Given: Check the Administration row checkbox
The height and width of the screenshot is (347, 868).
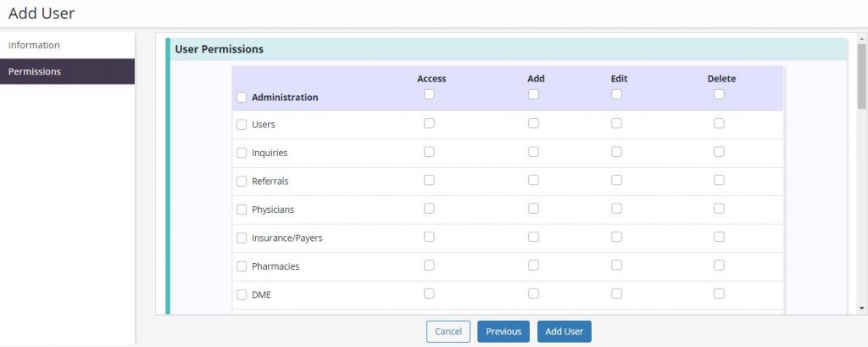Looking at the screenshot, I should pos(242,98).
